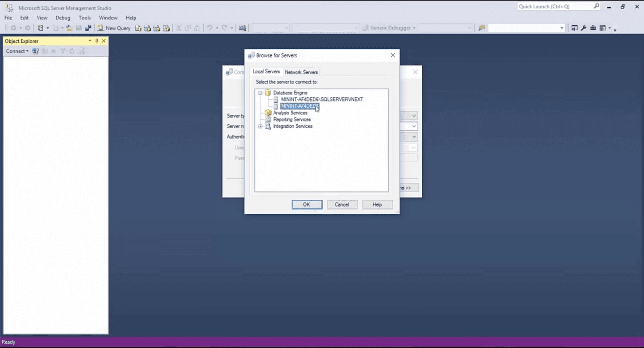
Task: Click the Analysis Services XMLA Query icon
Action: [166, 28]
